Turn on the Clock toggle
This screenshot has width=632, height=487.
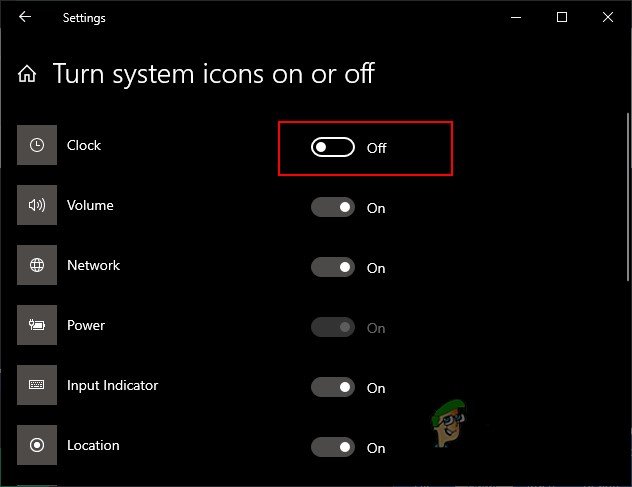click(333, 148)
